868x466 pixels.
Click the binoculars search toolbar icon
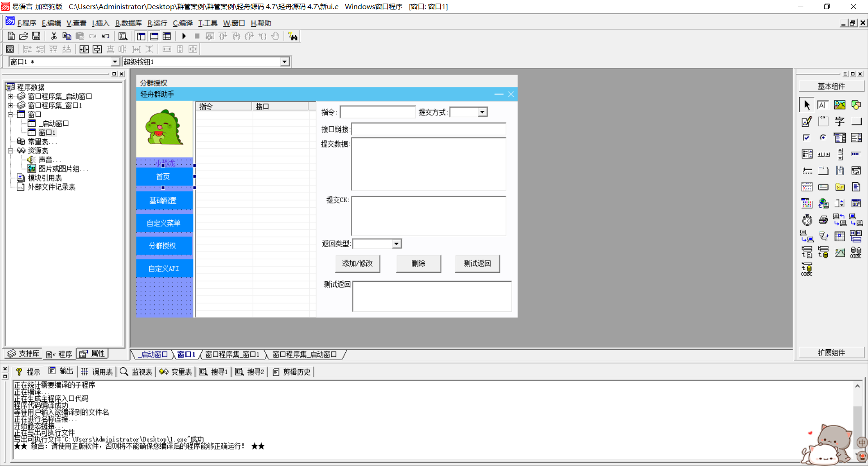click(293, 37)
